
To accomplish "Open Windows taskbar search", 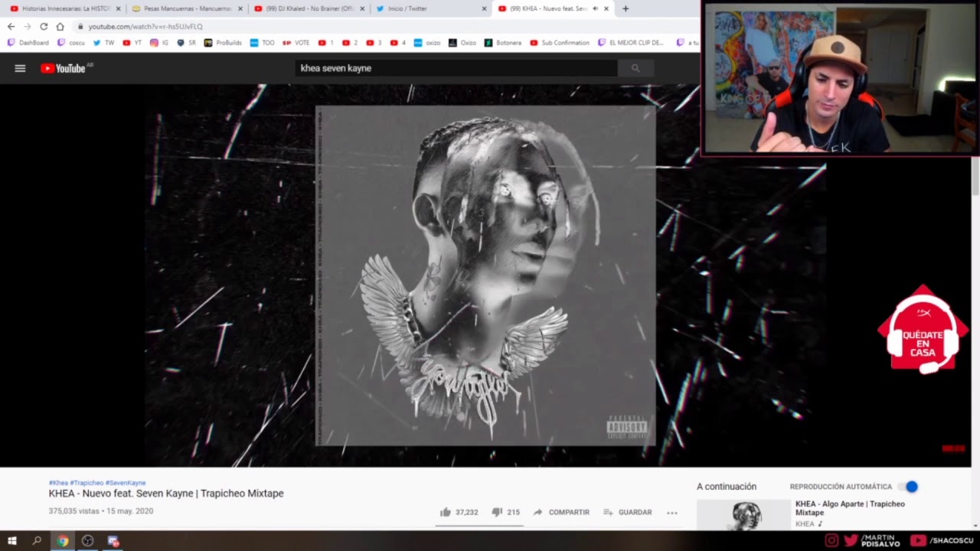I will click(37, 541).
